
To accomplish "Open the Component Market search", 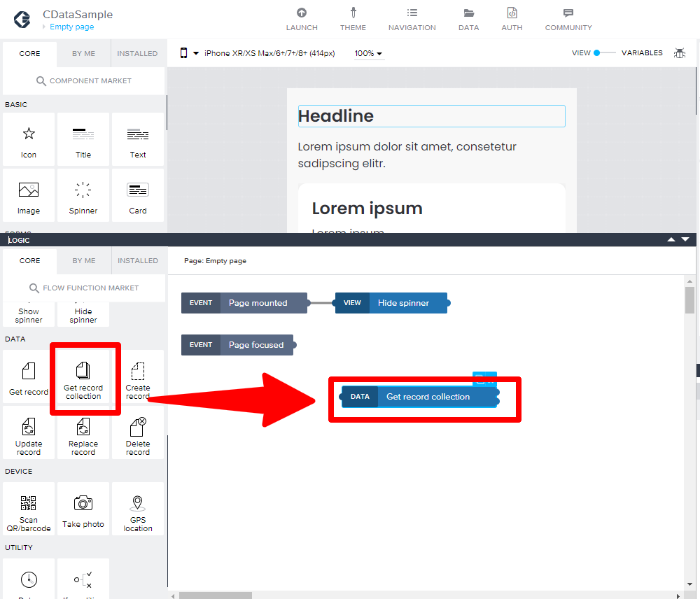I will [x=83, y=80].
